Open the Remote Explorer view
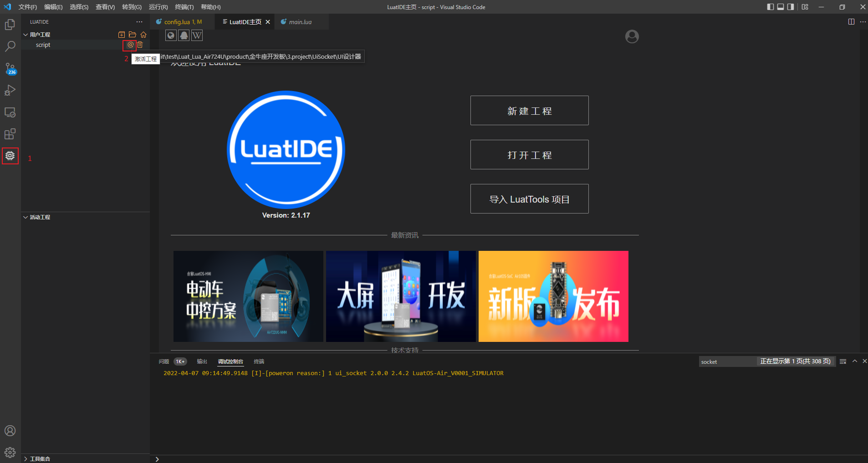The height and width of the screenshot is (463, 868). (10, 112)
